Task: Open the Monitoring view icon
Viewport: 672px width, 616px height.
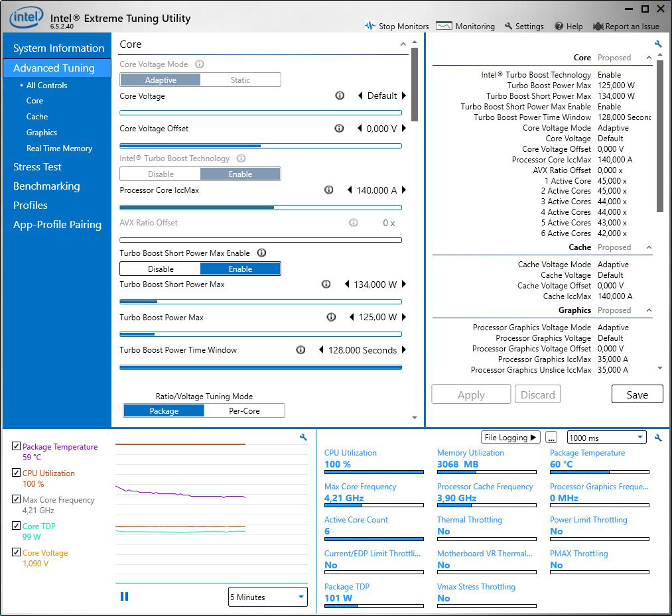Action: click(444, 27)
